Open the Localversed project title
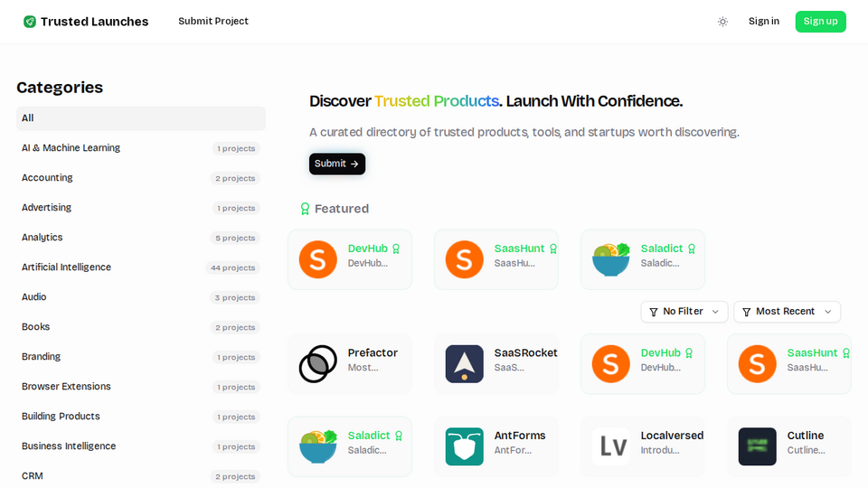Viewport: 868px width, 488px height. [x=672, y=436]
